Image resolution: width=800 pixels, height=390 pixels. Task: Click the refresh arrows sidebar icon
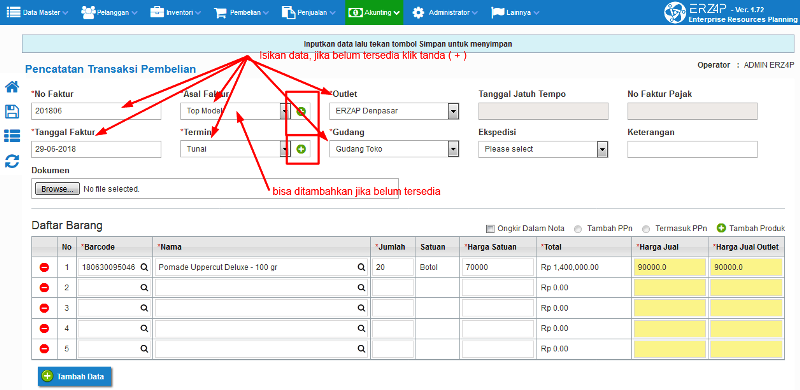(x=12, y=161)
